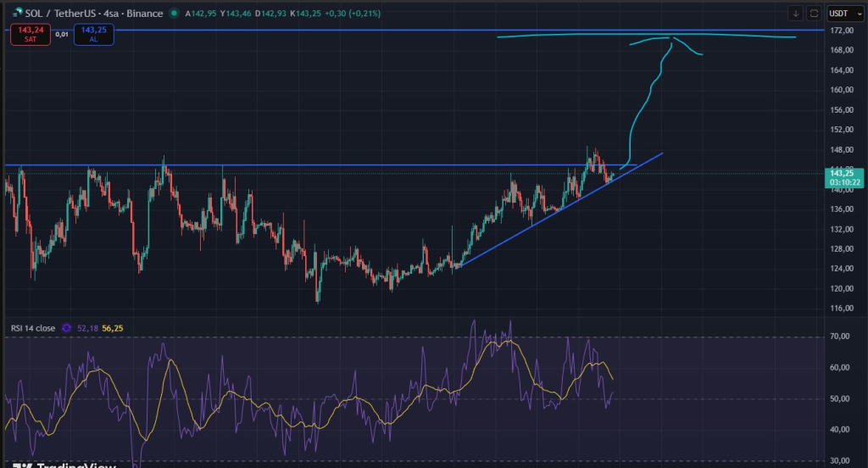Click the down arrow icon near USDT

point(795,13)
